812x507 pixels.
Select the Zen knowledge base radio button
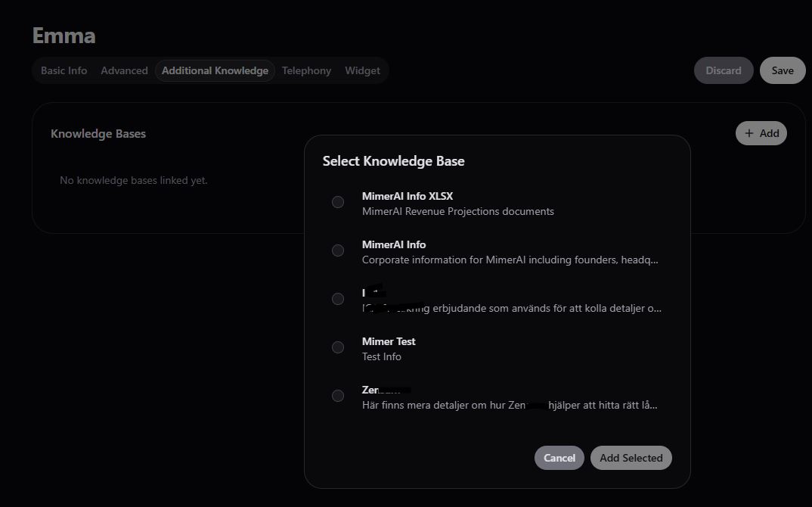[338, 396]
